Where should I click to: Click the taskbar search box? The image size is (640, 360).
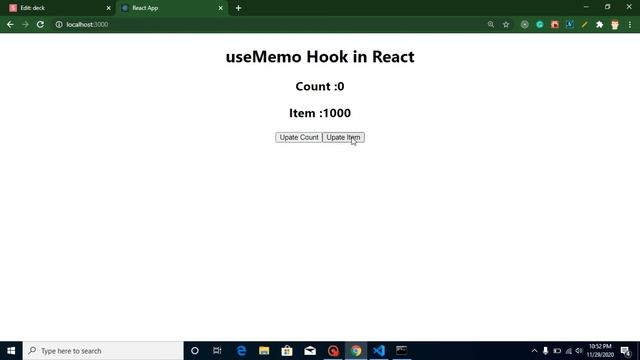point(103,351)
